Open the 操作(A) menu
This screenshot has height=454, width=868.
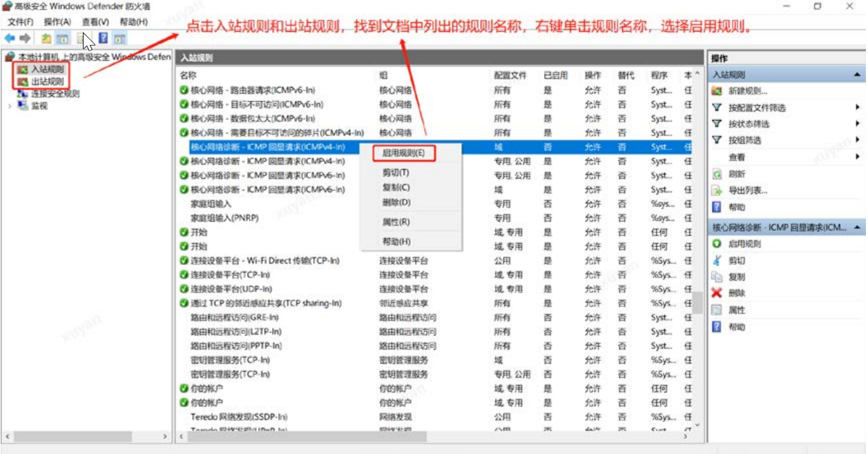(57, 22)
